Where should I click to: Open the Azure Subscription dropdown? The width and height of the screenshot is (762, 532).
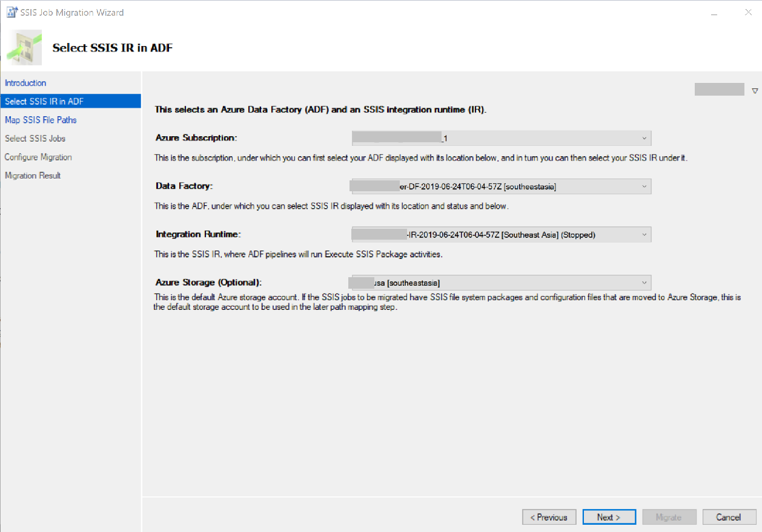[x=501, y=139]
